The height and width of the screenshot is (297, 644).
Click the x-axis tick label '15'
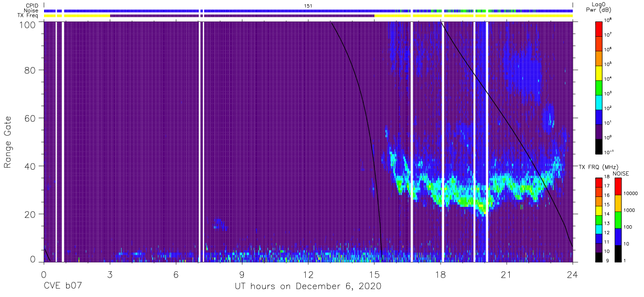coord(374,274)
